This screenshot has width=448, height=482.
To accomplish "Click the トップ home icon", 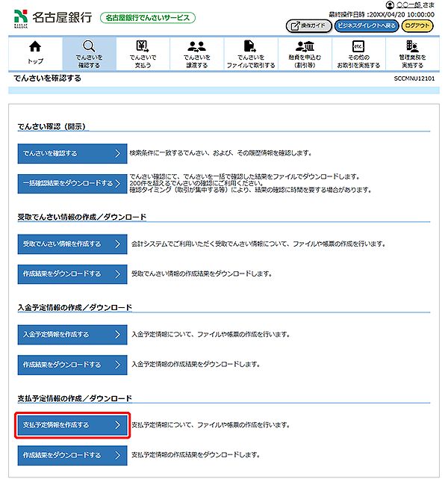I will point(35,48).
